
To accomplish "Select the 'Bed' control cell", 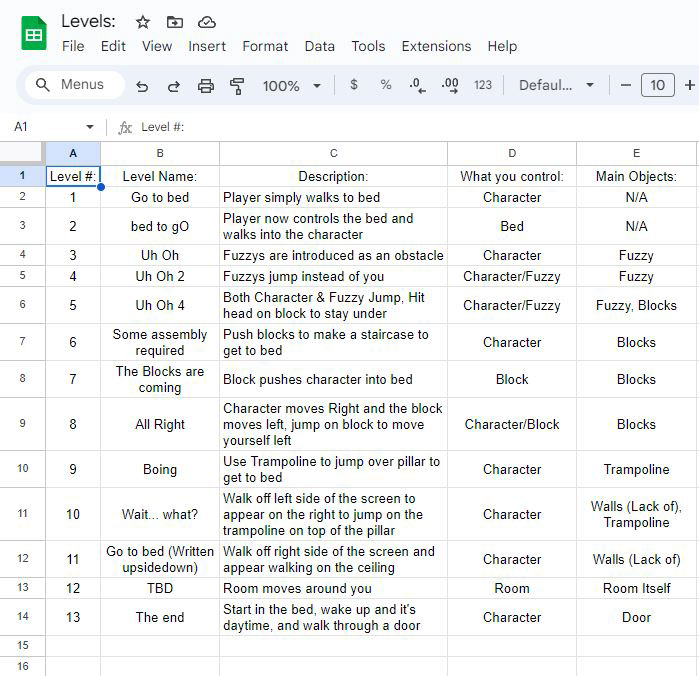I will (x=512, y=226).
